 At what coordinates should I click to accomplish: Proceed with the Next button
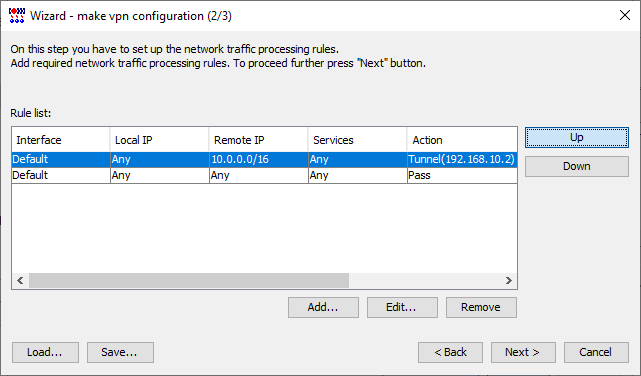523,352
